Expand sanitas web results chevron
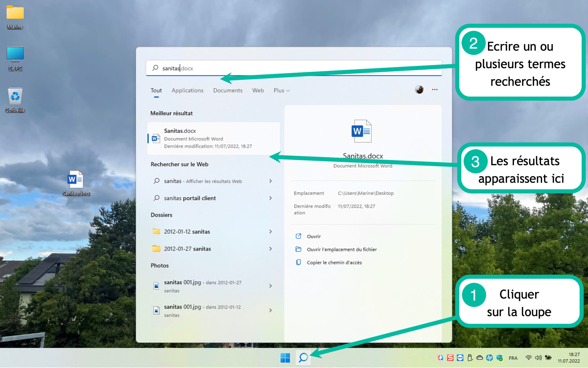Image resolution: width=588 pixels, height=368 pixels. tap(270, 181)
